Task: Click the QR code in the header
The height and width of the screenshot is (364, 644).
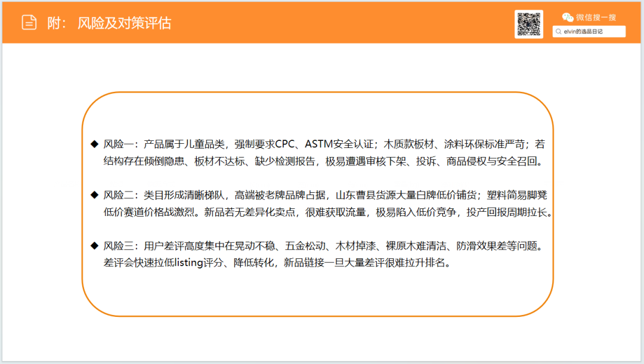Action: pyautogui.click(x=528, y=24)
